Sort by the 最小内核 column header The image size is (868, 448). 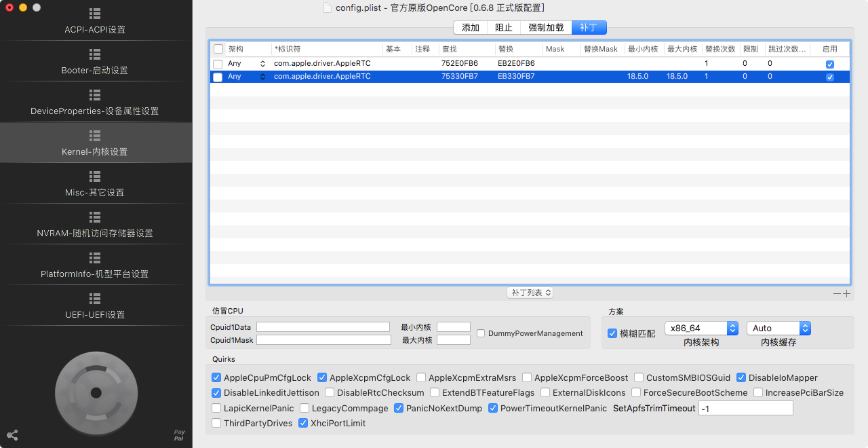point(644,49)
